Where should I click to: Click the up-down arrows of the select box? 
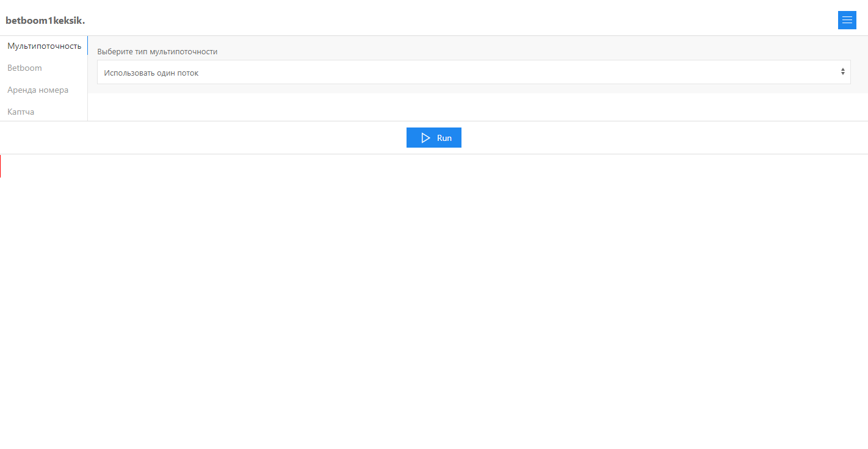coord(842,72)
